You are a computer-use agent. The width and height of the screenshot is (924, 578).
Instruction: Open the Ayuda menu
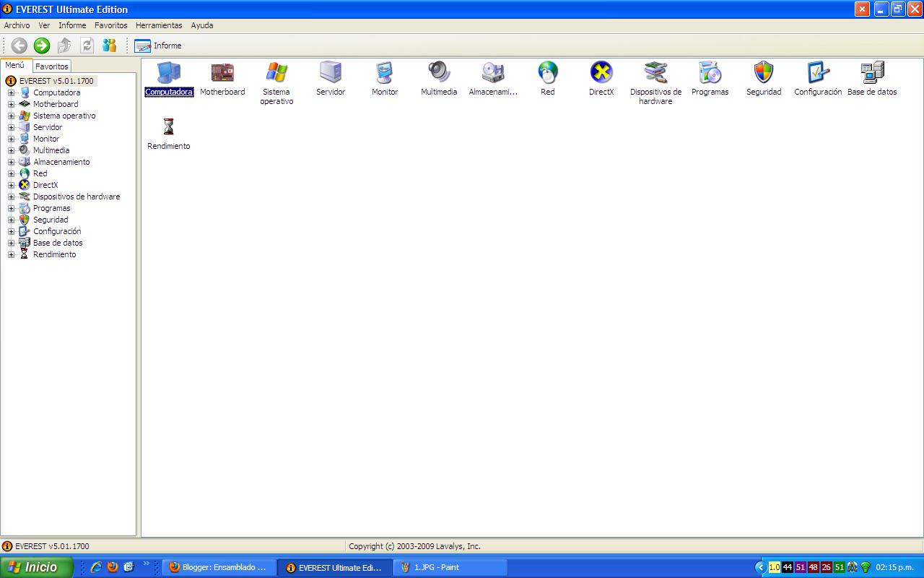point(202,25)
